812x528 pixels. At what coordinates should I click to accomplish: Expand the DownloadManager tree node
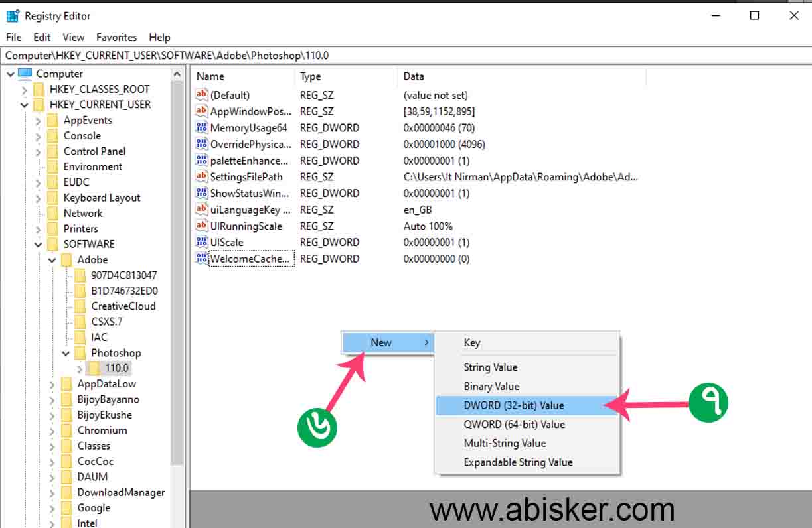click(52, 493)
